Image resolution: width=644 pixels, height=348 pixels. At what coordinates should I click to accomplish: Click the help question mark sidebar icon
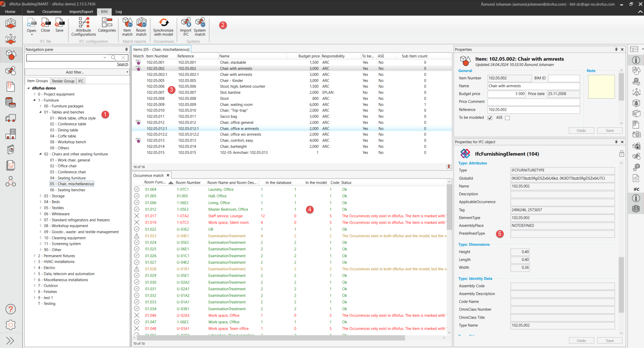[10, 309]
